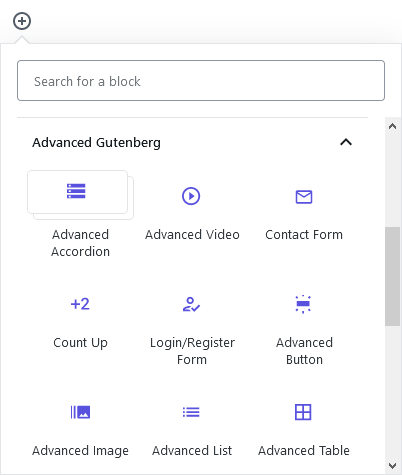Insert the Advanced Table grid icon
Image resolution: width=402 pixels, height=475 pixels.
pyautogui.click(x=303, y=412)
